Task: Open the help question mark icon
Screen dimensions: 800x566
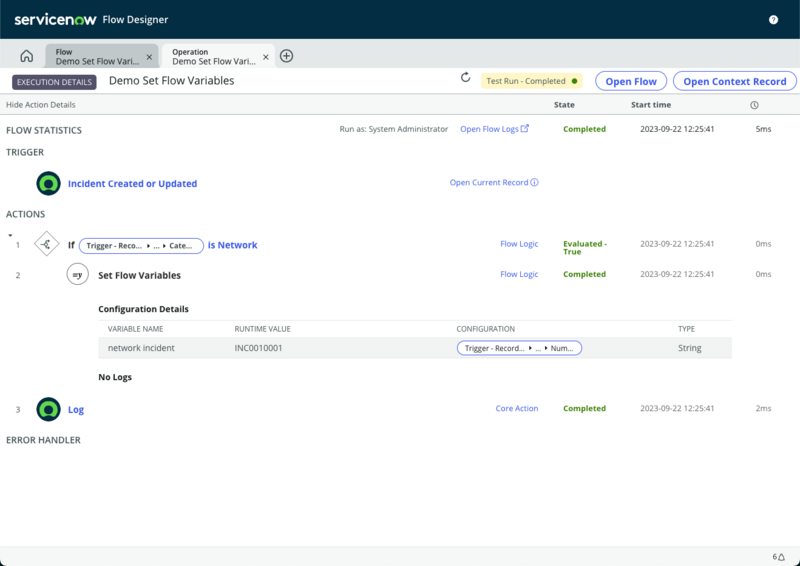Action: click(773, 19)
